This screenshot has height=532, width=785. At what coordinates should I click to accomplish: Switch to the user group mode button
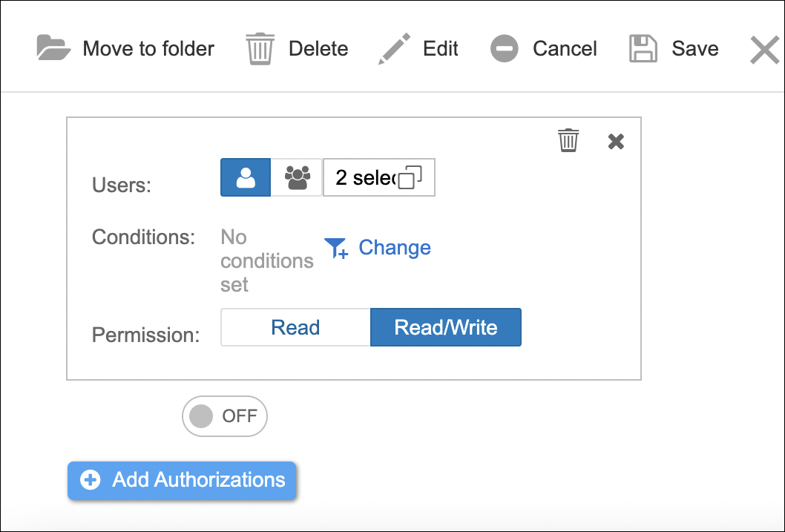[x=297, y=177]
